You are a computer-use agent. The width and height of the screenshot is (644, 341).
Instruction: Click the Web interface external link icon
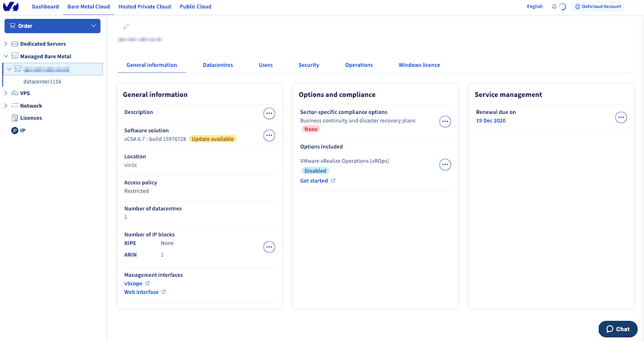164,292
